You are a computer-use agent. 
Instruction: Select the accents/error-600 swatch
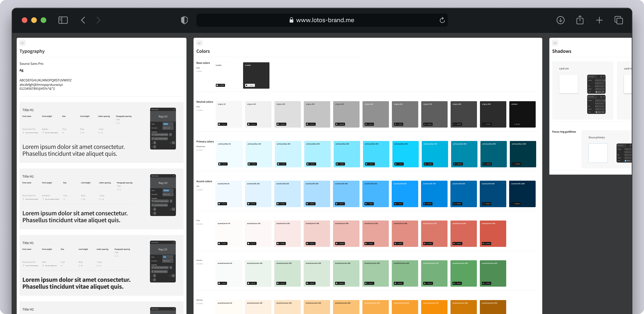pyautogui.click(x=405, y=234)
